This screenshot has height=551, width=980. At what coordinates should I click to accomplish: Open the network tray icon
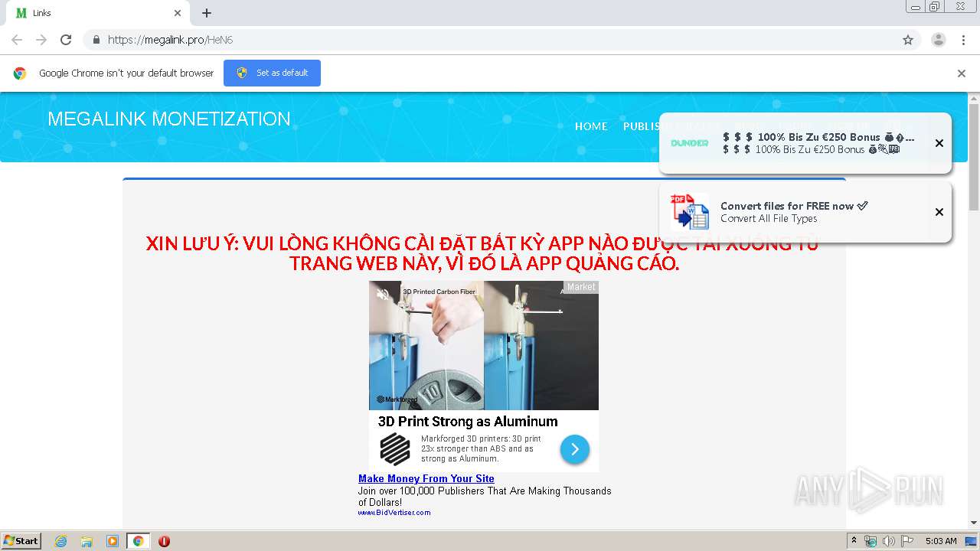click(x=871, y=541)
